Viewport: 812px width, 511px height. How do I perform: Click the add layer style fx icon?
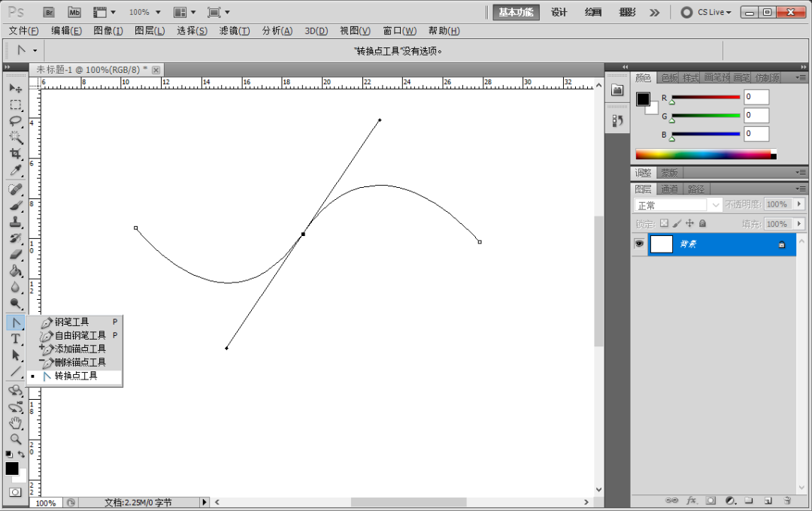[x=692, y=500]
